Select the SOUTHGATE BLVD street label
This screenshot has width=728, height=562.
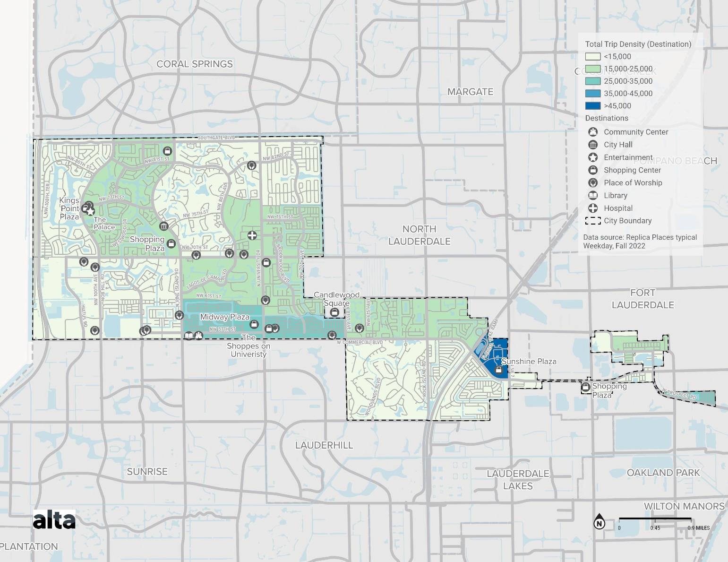click(x=216, y=138)
